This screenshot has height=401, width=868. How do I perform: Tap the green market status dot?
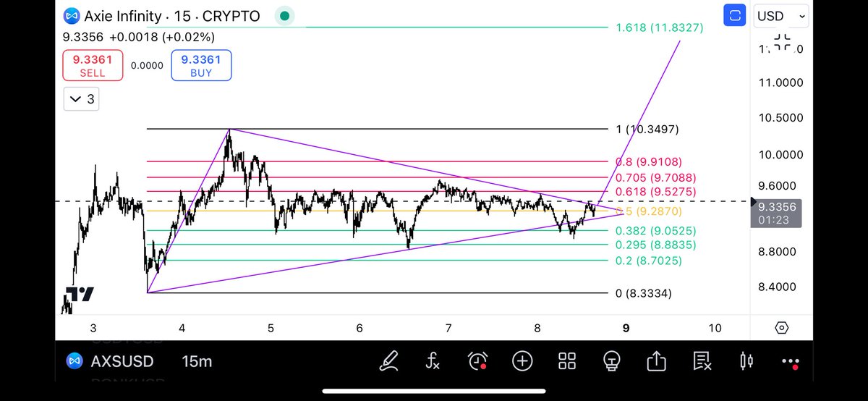coord(285,15)
